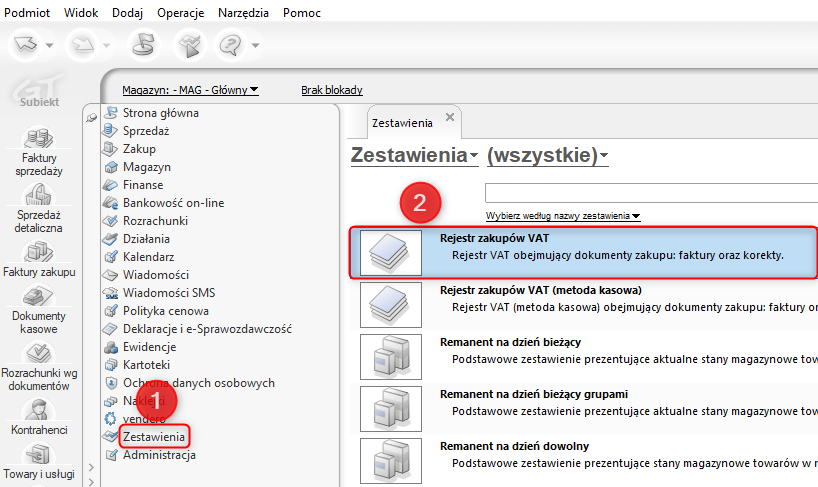Select Zakup module
Screen dimensions: 818x487
(x=139, y=149)
